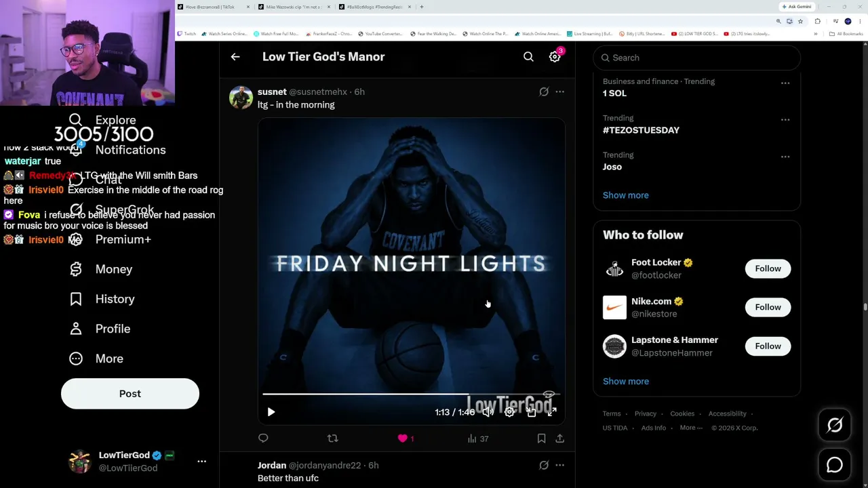This screenshot has height=488, width=868.
Task: Open the floating Messages chat button
Action: [835, 465]
